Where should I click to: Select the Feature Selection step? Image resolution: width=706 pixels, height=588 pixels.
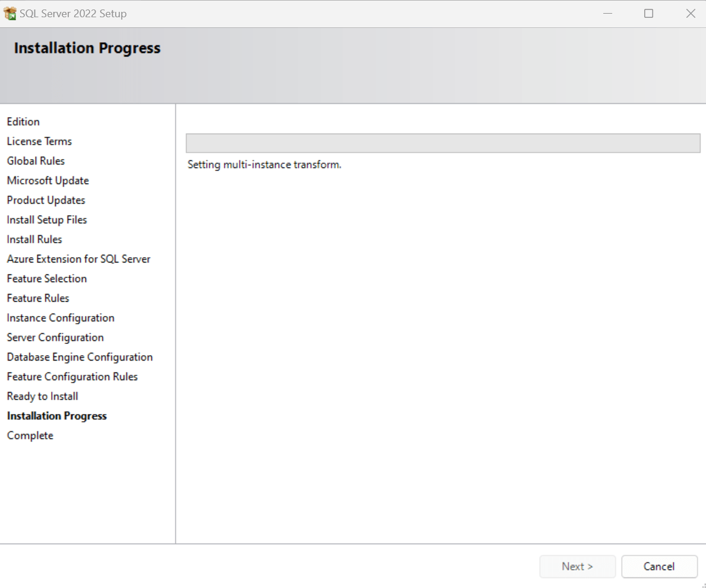(47, 278)
